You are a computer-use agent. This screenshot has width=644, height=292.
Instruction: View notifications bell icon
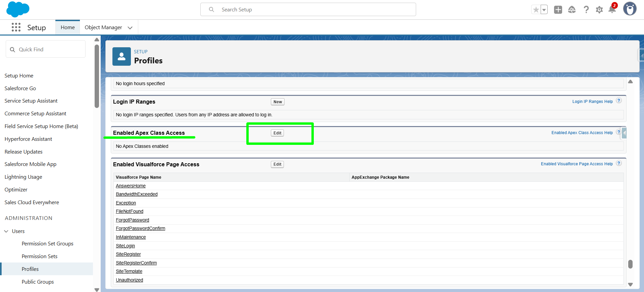coord(612,10)
